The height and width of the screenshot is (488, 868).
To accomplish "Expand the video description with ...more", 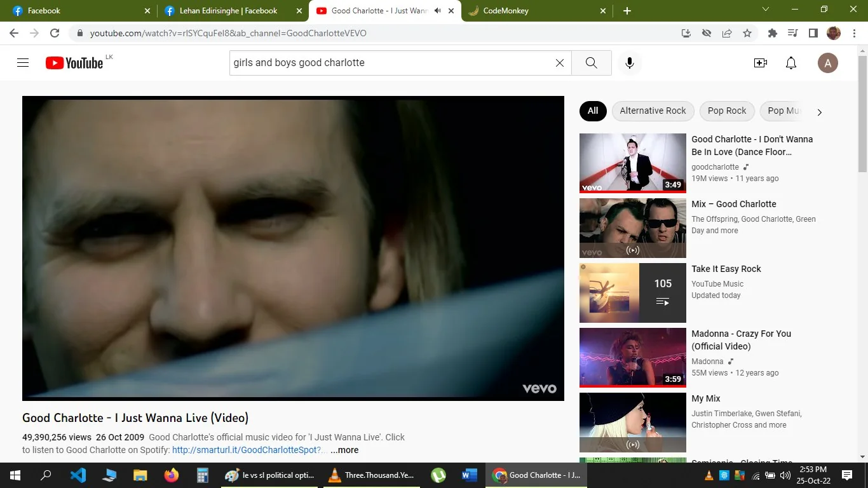I will (344, 450).
